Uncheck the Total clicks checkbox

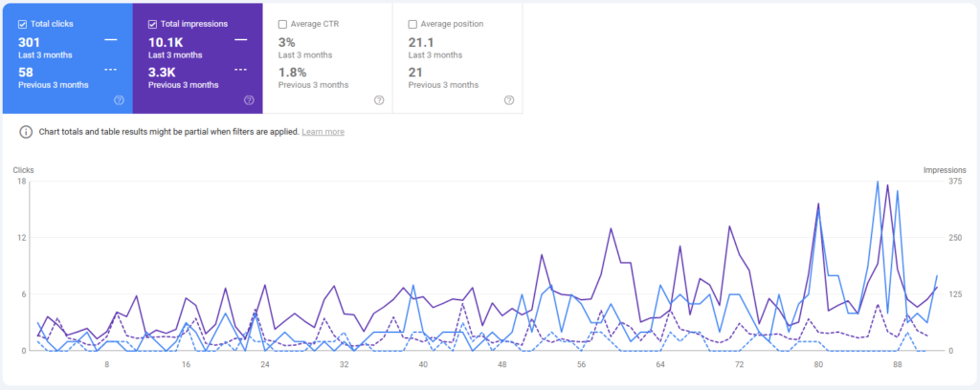tap(22, 24)
